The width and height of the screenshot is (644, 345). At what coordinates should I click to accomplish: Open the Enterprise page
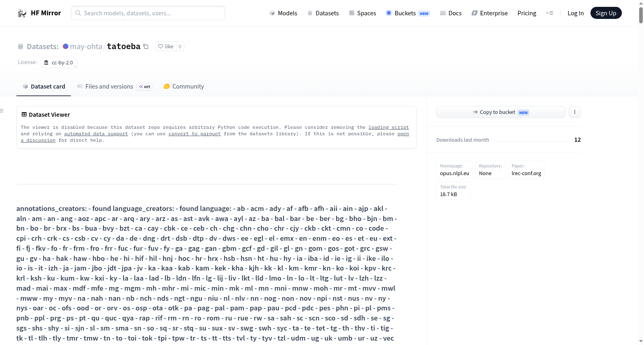click(x=489, y=13)
